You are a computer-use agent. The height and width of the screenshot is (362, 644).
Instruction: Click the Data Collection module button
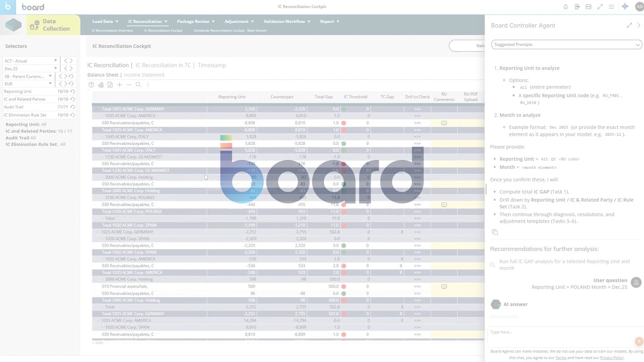tap(53, 25)
